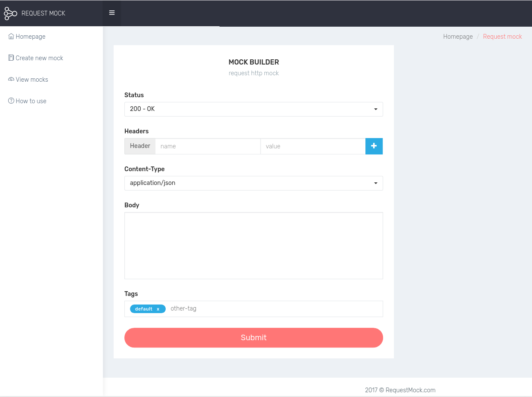Click the Body field label
This screenshot has width=532, height=397.
pyautogui.click(x=132, y=205)
